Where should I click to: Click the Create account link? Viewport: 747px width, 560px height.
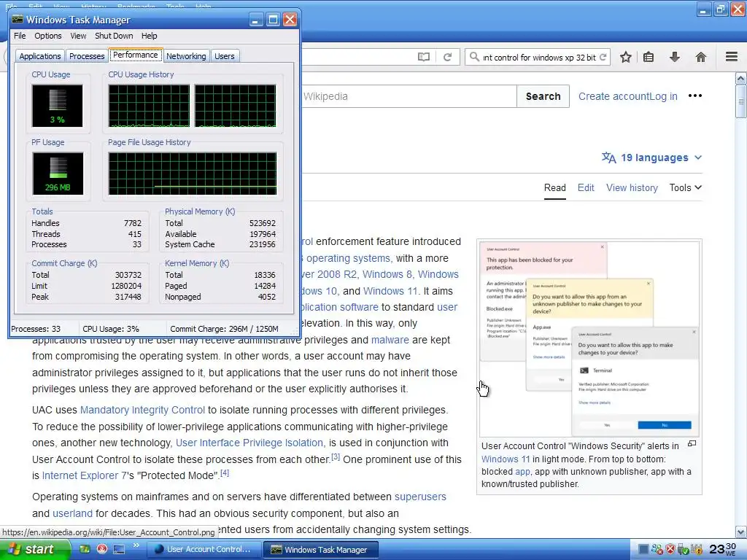point(613,96)
